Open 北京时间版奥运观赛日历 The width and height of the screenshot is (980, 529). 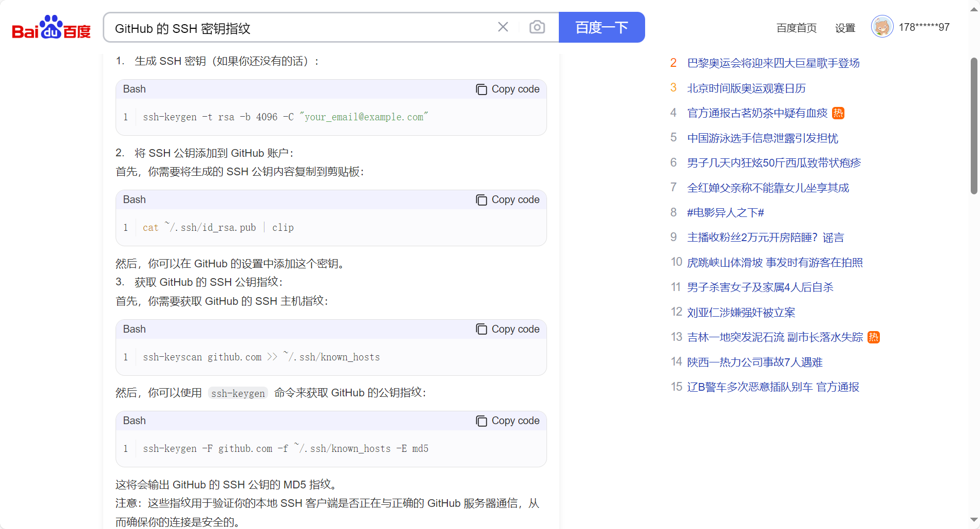point(746,88)
